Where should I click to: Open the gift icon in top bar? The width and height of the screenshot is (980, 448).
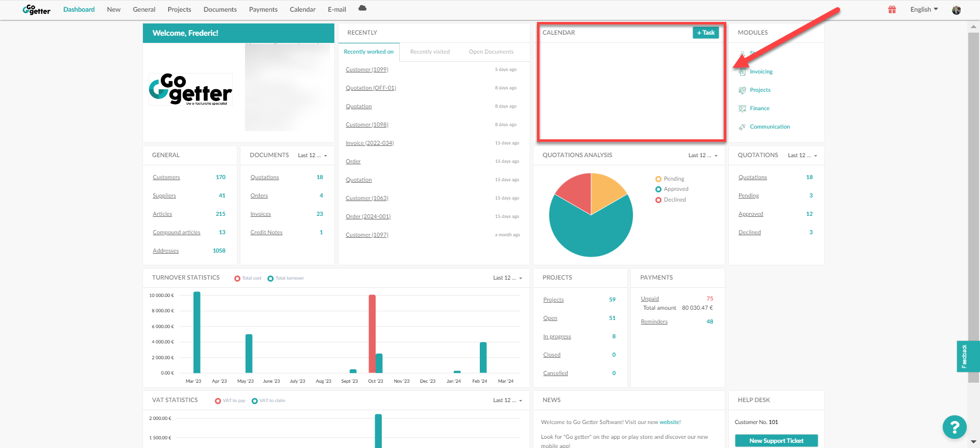(x=892, y=9)
